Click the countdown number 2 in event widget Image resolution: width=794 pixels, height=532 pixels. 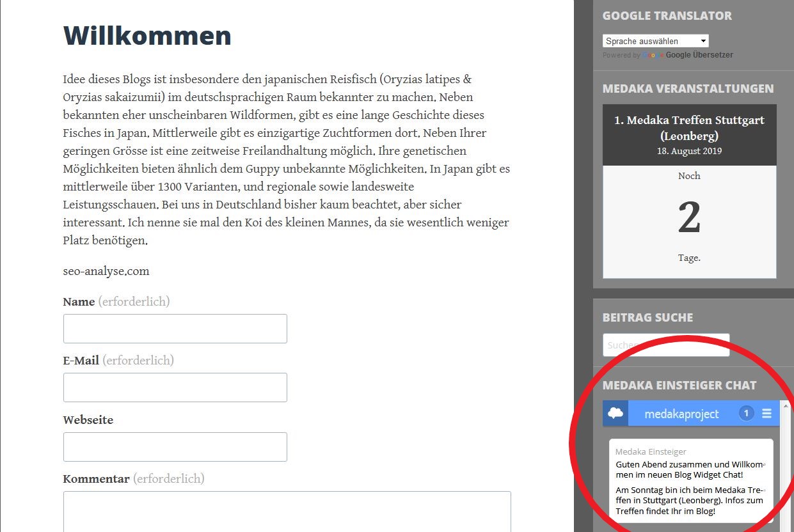689,218
